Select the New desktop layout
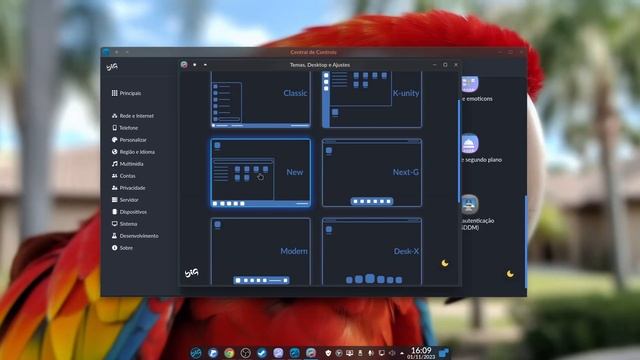Screen dimensions: 640x360 coord(260,173)
